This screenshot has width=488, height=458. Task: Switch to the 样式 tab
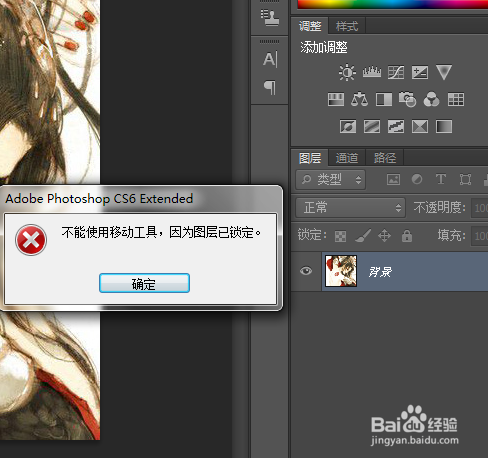coord(347,26)
